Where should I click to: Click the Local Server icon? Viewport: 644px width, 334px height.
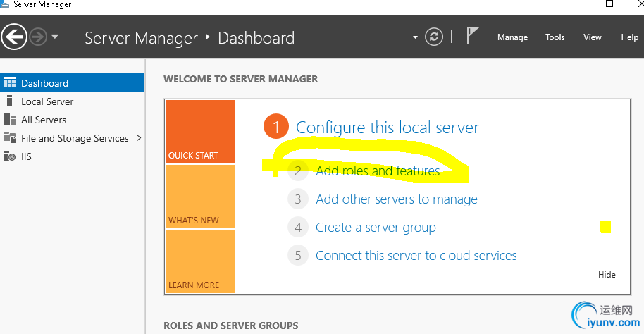[9, 101]
